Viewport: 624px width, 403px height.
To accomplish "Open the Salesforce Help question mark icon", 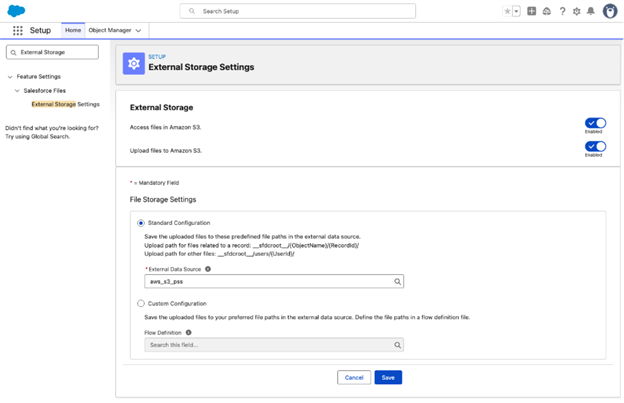I will point(562,11).
